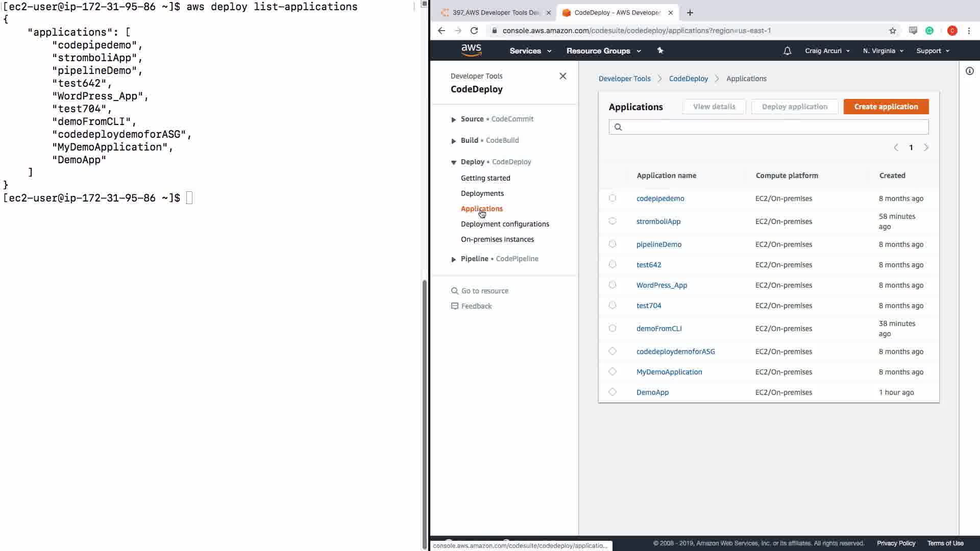
Task: Open Deployment configurations in sidebar
Action: [504, 224]
